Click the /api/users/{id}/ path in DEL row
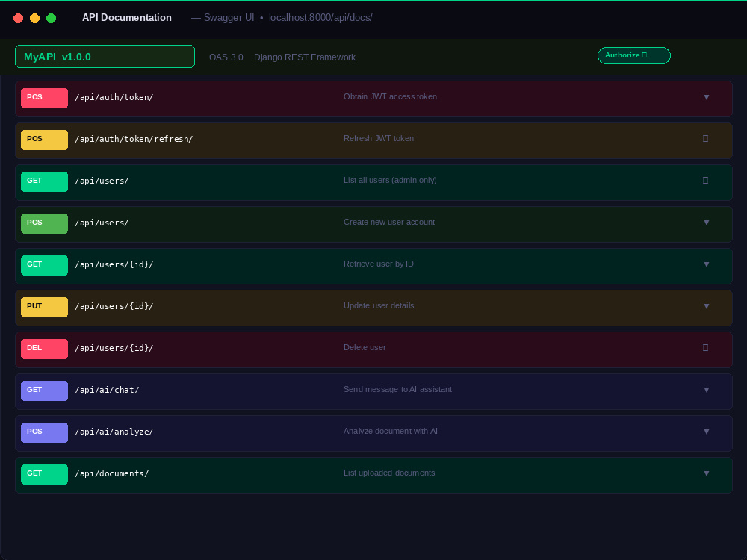Screen dimensions: 747x560 [x=114, y=348]
